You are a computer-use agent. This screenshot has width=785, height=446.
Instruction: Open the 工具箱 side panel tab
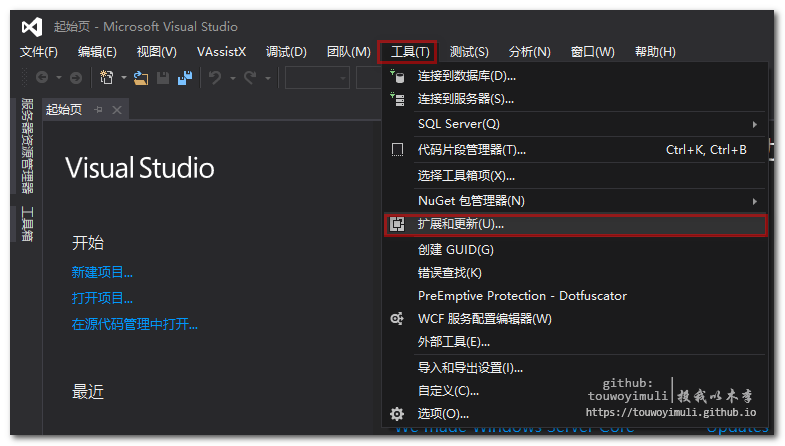click(27, 224)
